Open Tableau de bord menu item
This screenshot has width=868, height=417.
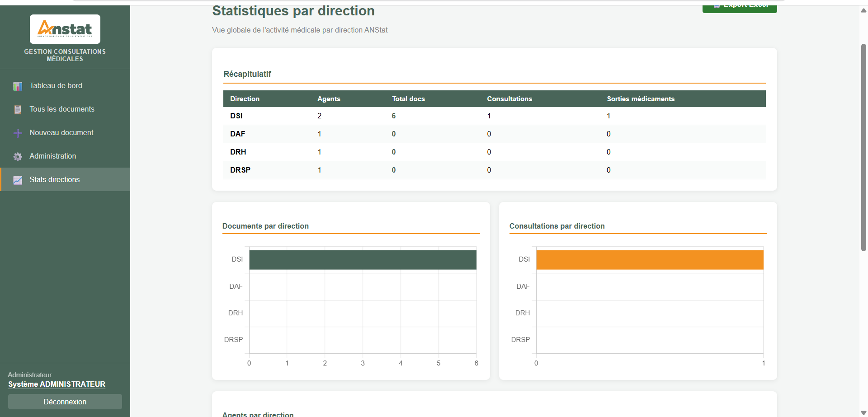(56, 86)
